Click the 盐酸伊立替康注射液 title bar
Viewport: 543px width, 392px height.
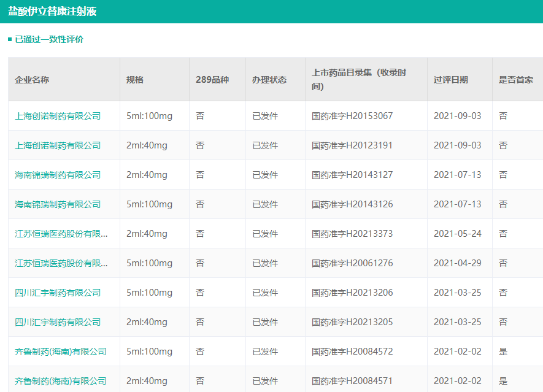coord(52,12)
